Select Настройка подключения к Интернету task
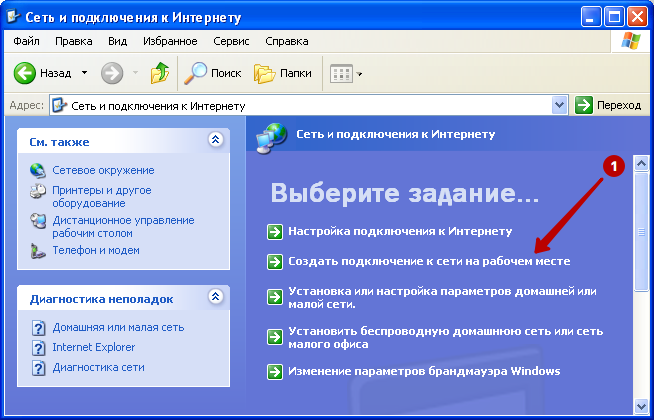The image size is (654, 420). pos(400,231)
